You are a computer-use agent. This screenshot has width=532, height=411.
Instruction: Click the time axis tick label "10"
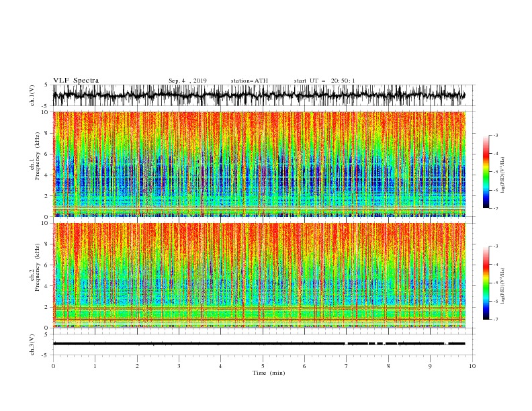[x=472, y=366]
